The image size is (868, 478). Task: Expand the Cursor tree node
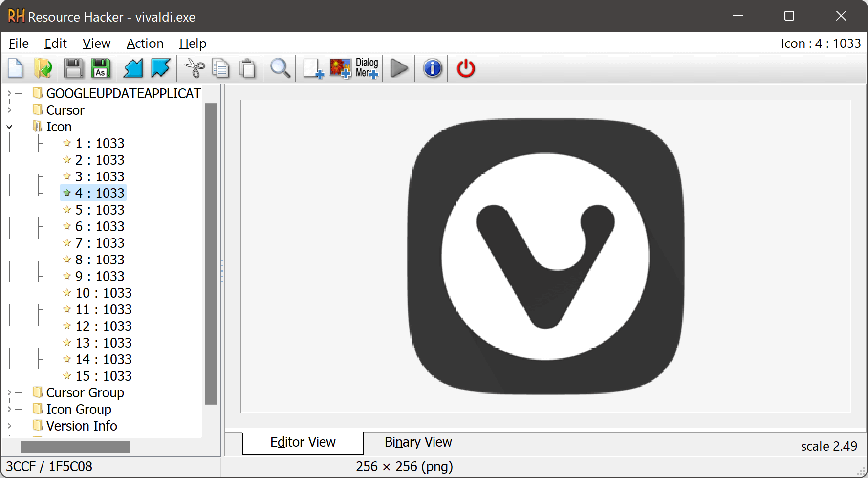(9, 110)
